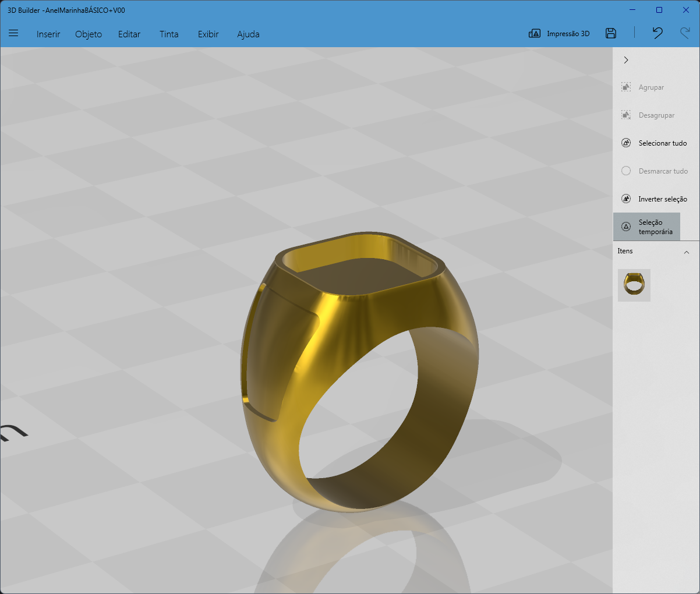This screenshot has height=594, width=700.
Task: Click the Inverter seleção icon
Action: (x=626, y=199)
